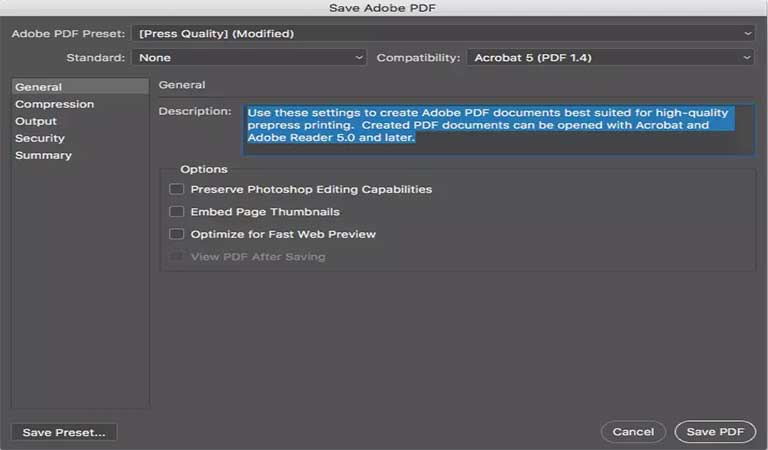768x450 pixels.
Task: Check Optimize for Fast Web Preview
Action: tap(177, 234)
